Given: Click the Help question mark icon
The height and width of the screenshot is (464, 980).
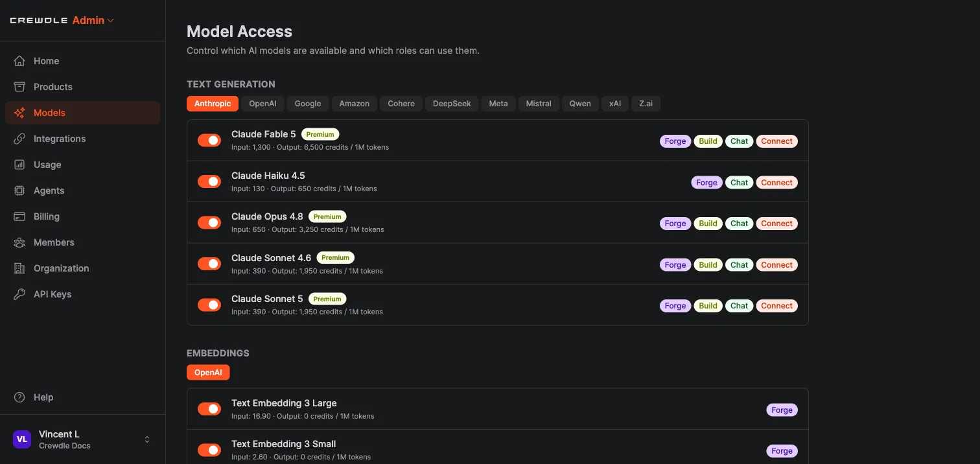Looking at the screenshot, I should tap(20, 397).
